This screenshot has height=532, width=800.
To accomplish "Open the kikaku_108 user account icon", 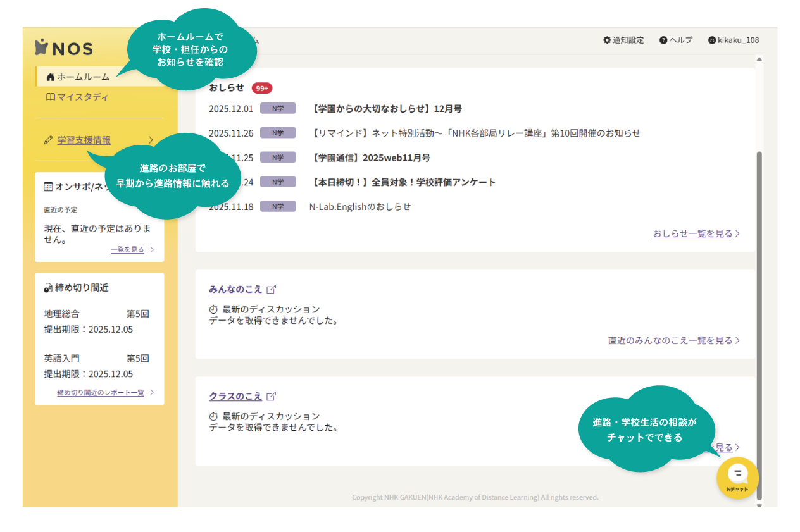I will (x=711, y=40).
